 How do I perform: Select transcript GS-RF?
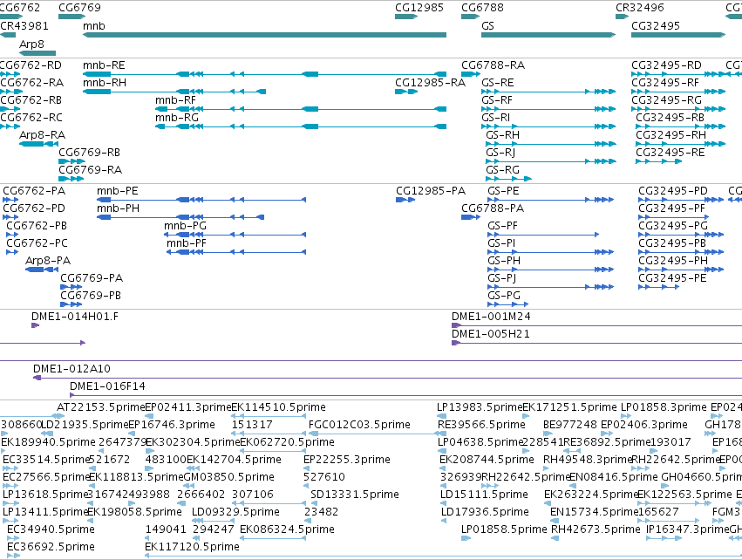(548, 109)
